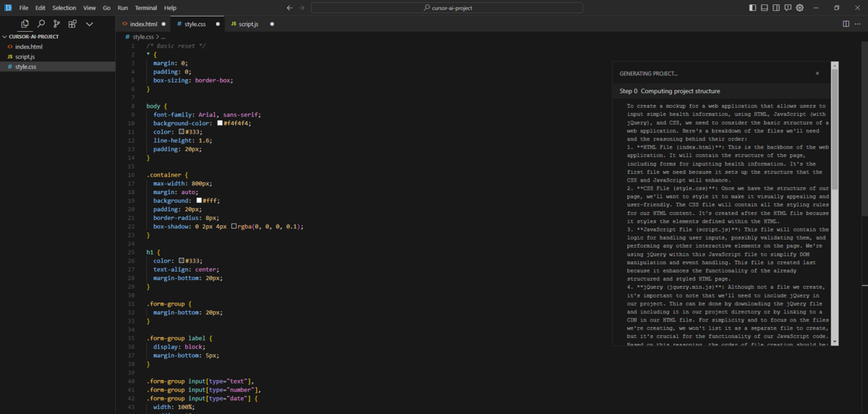This screenshot has width=868, height=414.
Task: Split the editor to the right
Action: 846,24
